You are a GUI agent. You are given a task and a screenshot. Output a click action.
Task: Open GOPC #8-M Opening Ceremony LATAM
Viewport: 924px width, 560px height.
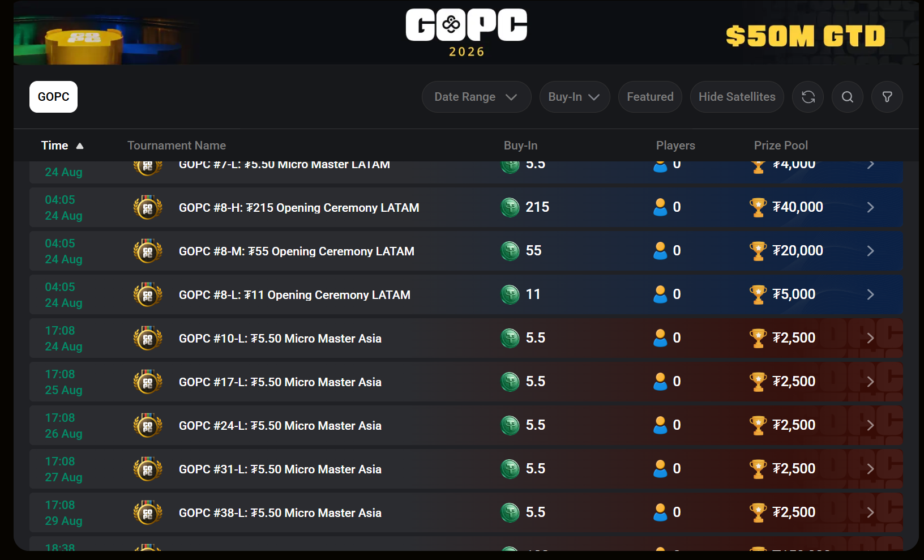(x=296, y=251)
